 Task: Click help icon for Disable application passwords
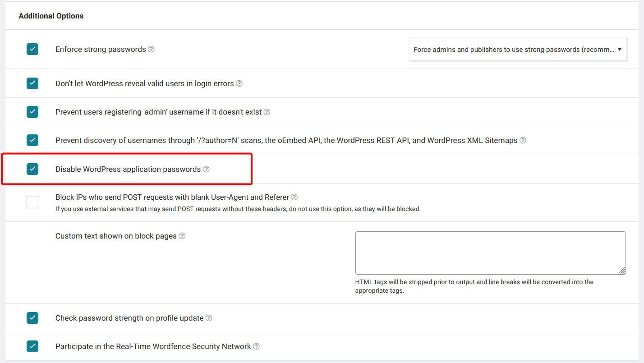click(x=206, y=169)
